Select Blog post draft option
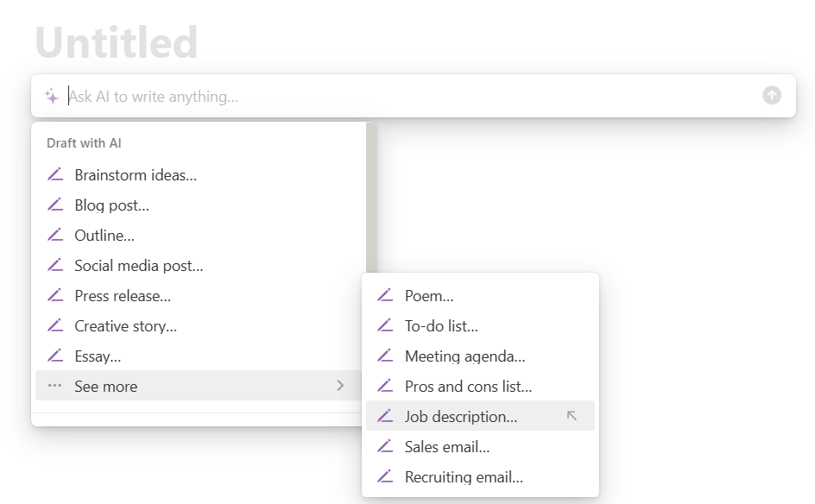The height and width of the screenshot is (504, 815). click(x=111, y=205)
